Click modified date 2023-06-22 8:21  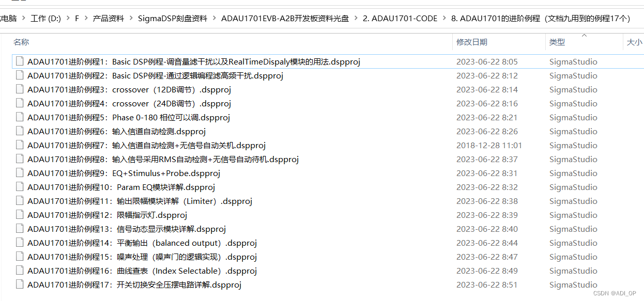click(x=487, y=117)
